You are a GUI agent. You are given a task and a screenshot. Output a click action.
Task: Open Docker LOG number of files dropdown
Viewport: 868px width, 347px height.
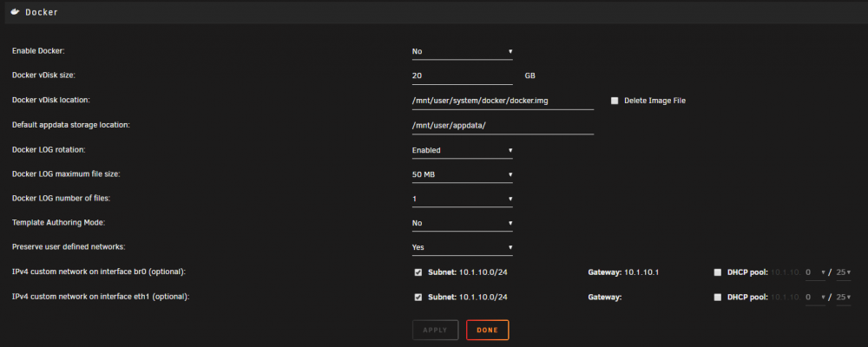coord(463,199)
